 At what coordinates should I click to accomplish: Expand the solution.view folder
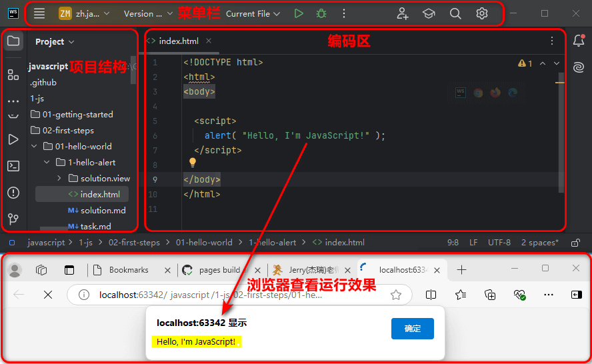[x=59, y=179]
